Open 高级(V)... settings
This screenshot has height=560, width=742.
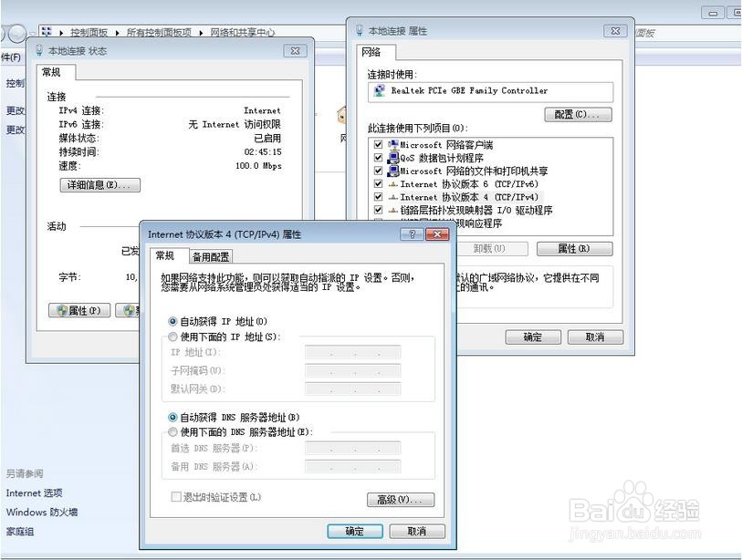pos(401,500)
